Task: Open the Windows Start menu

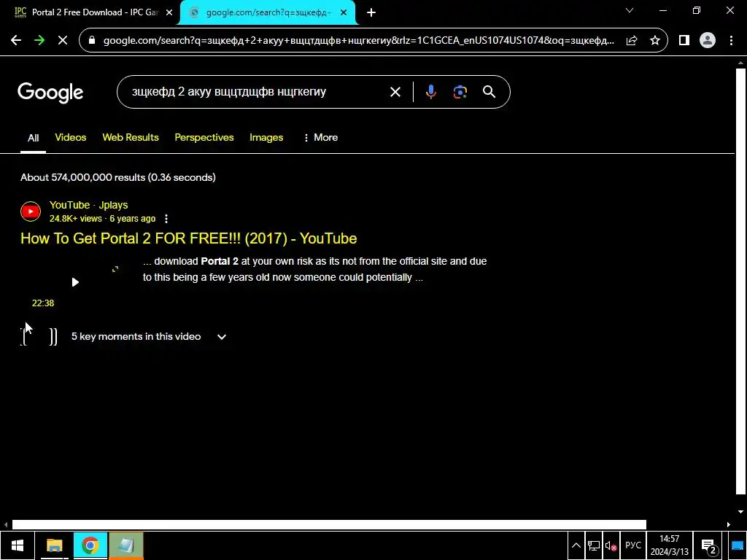Action: [x=18, y=545]
